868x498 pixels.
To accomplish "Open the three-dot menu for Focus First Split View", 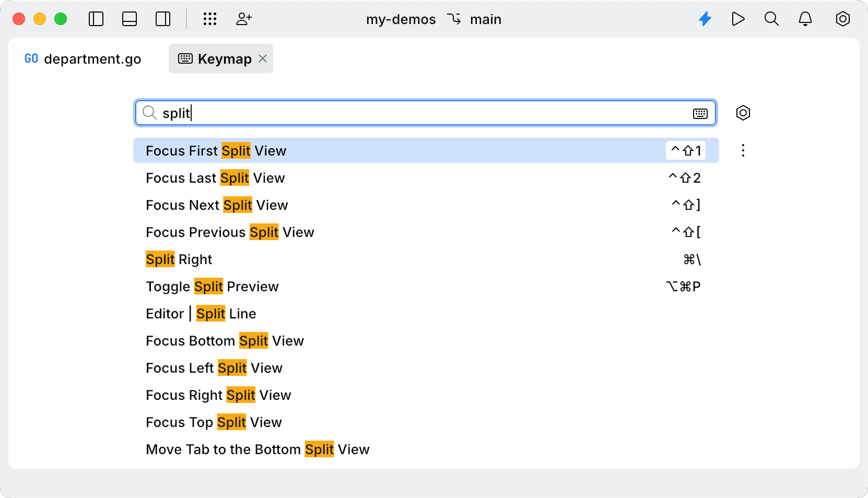I will coord(743,150).
